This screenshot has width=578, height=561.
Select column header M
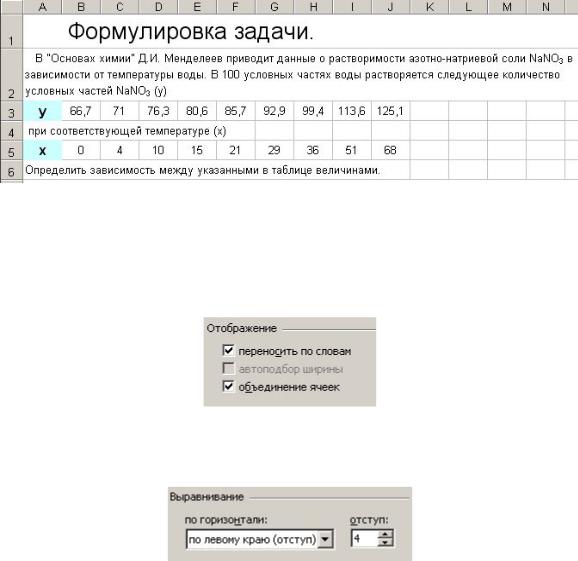click(x=507, y=7)
